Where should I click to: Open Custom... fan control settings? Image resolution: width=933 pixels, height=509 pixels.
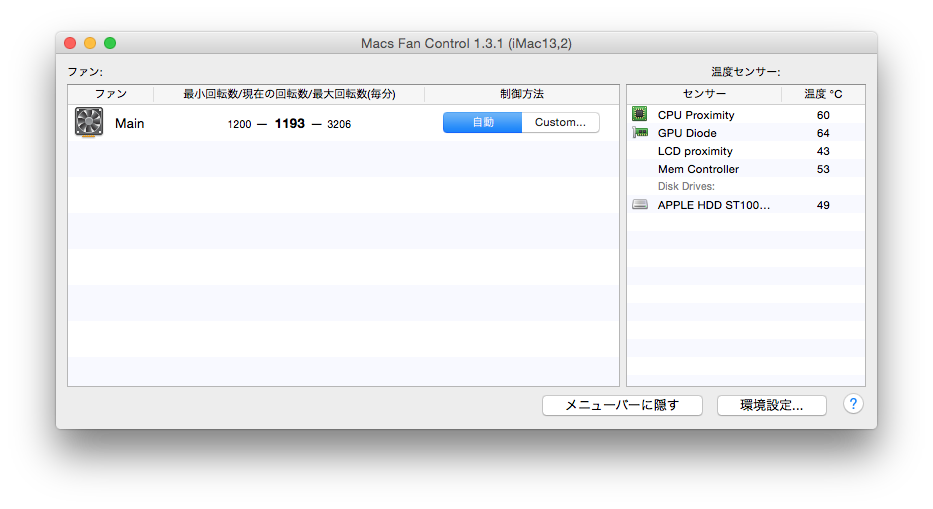tap(560, 122)
